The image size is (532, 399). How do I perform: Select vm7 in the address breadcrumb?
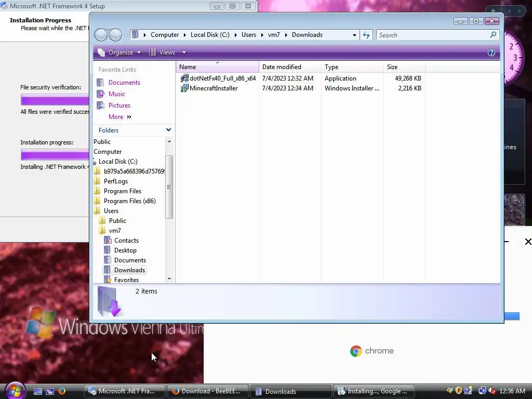pyautogui.click(x=274, y=35)
